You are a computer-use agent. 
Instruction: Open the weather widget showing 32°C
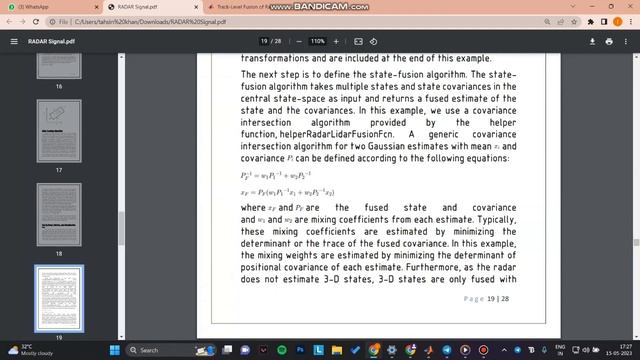31,350
